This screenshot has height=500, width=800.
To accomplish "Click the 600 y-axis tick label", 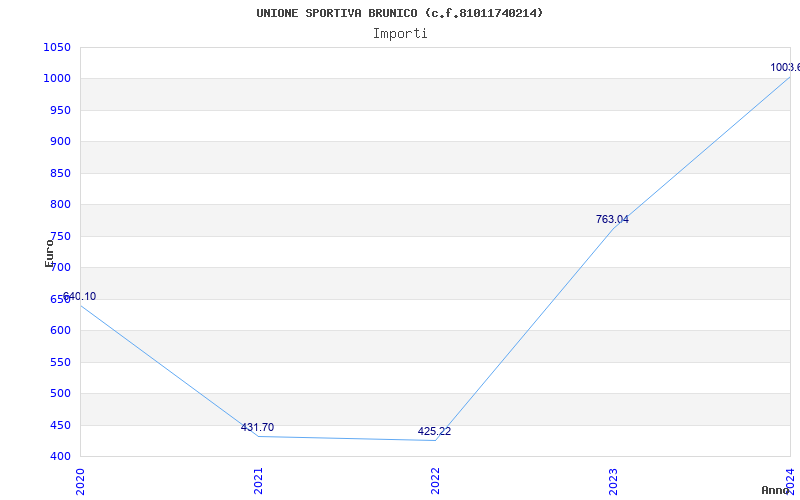I will pos(60,331).
